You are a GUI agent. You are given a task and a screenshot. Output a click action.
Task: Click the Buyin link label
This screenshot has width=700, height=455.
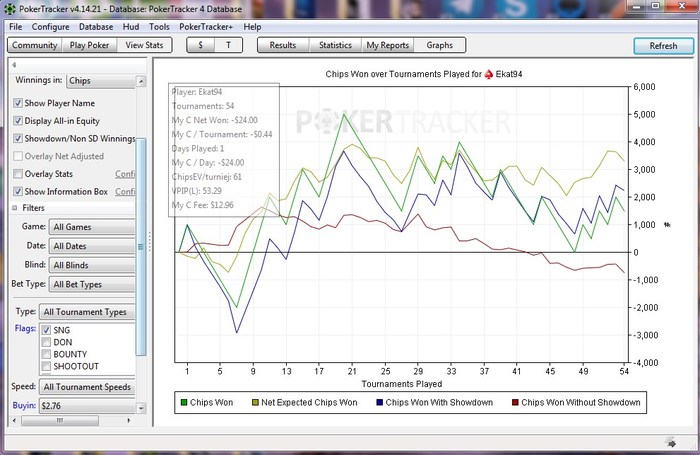pos(24,405)
